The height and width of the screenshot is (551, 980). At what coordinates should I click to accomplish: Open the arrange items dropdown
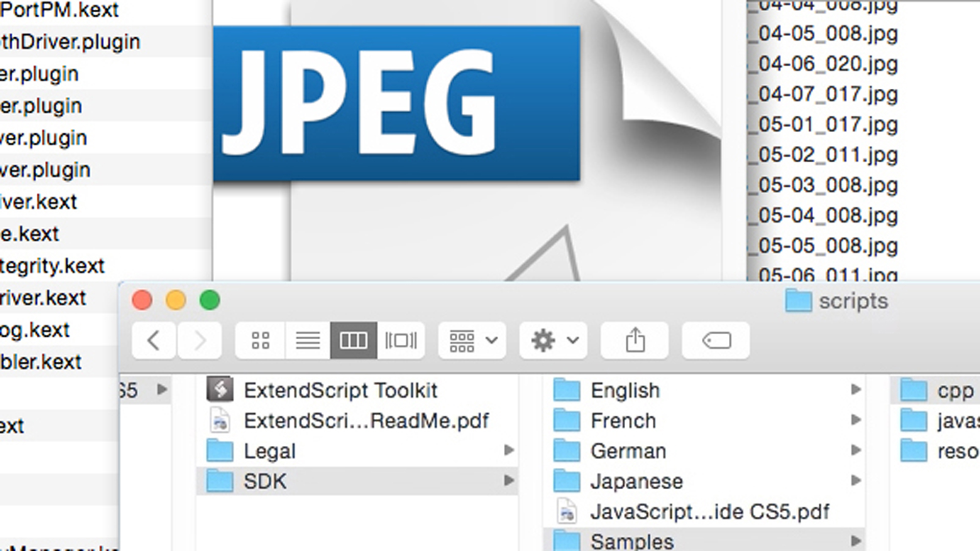pos(472,340)
